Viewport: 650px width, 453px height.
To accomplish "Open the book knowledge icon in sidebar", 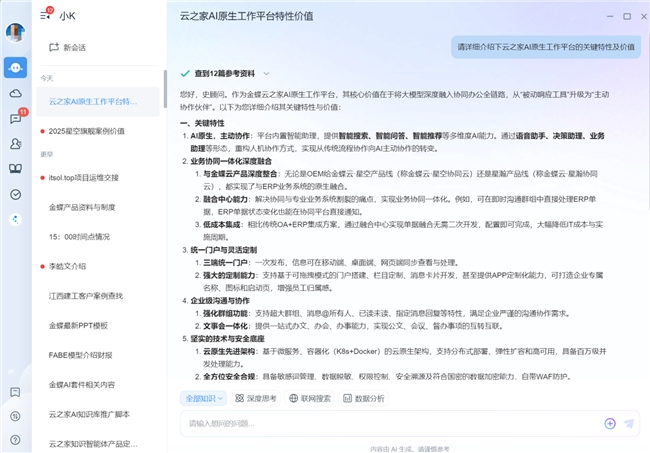I will click(15, 169).
